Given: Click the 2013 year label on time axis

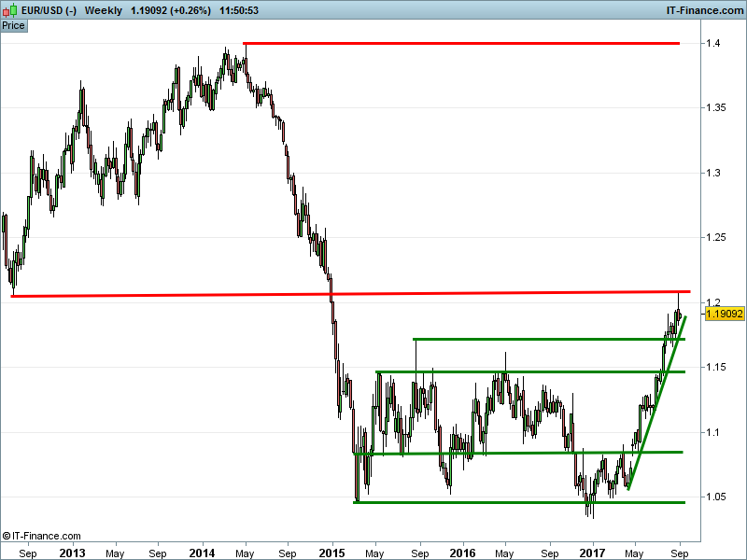Looking at the screenshot, I should pyautogui.click(x=73, y=553).
